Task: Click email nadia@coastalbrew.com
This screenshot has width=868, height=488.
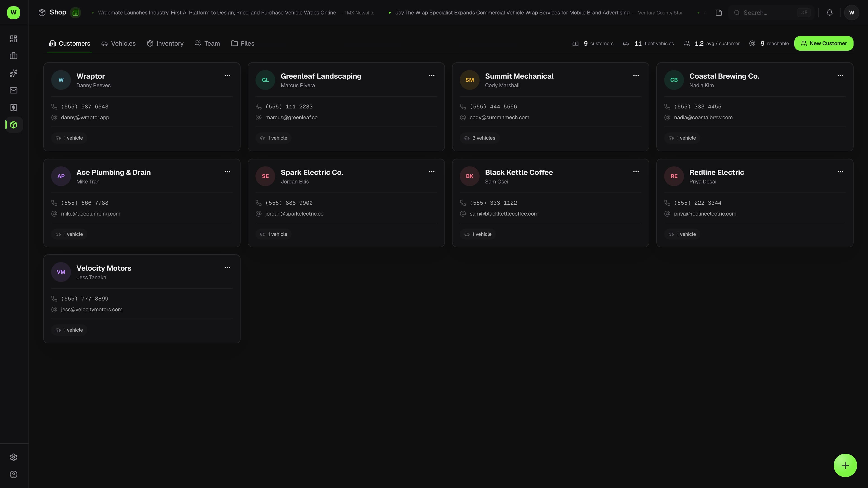Action: 703,117
